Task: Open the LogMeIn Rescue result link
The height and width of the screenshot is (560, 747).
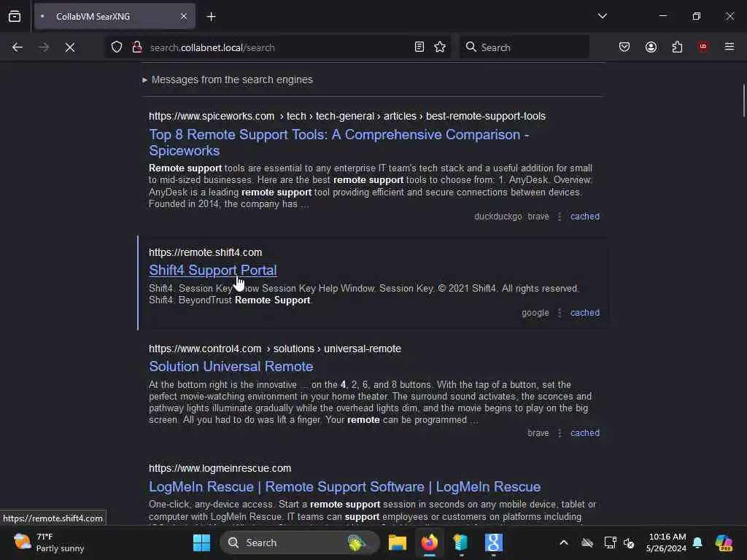Action: (x=344, y=486)
